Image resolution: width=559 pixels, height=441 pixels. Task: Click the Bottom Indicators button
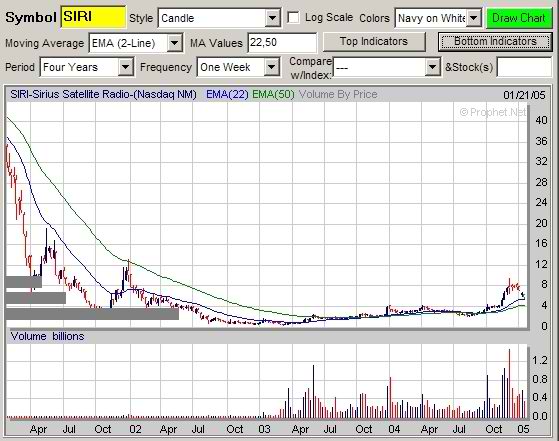495,42
